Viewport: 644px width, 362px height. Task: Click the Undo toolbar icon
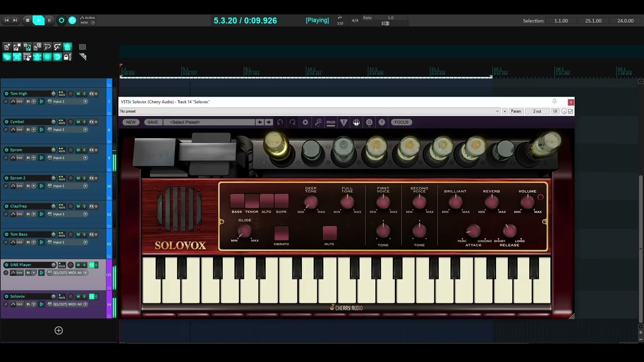tap(47, 47)
